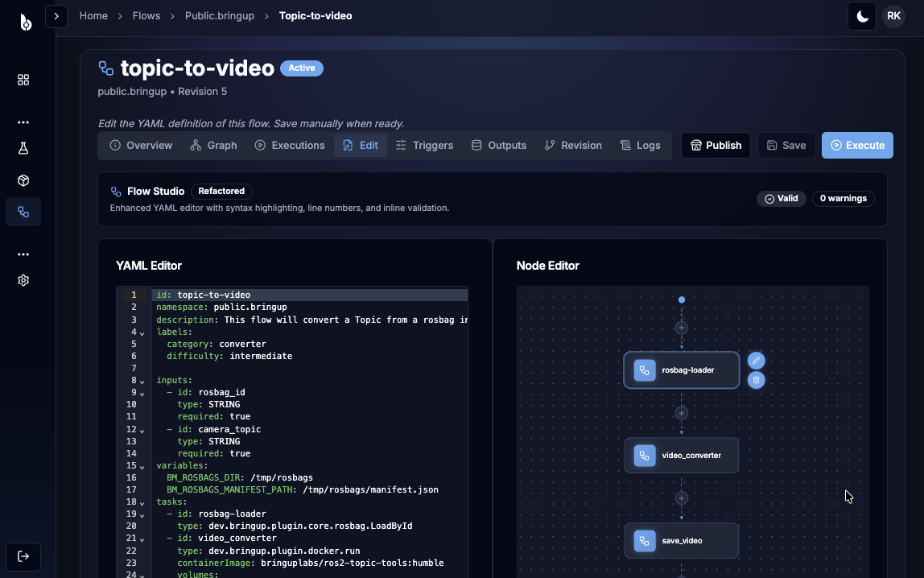924x578 pixels.
Task: Log out using the bottom sidebar icon
Action: 23,556
